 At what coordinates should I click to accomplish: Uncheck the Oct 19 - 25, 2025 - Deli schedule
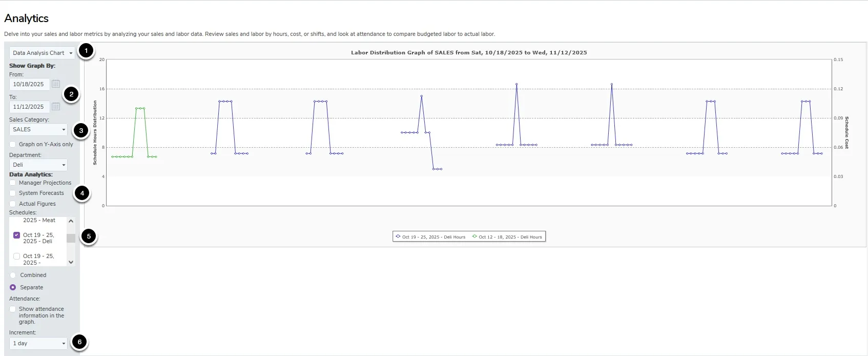[x=17, y=235]
